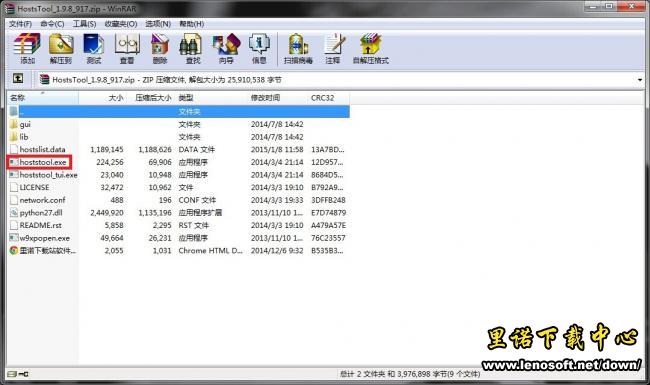Viewport: 650px width, 385px height.
Task: Open the Favorites (收藏夹) menu
Action: [x=121, y=24]
